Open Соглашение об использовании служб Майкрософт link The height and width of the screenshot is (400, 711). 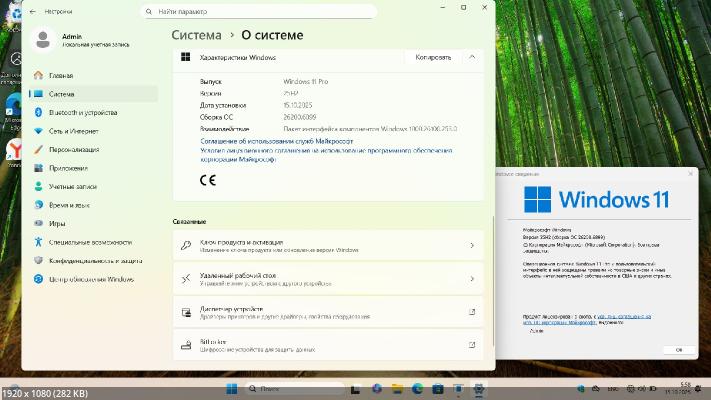click(270, 141)
